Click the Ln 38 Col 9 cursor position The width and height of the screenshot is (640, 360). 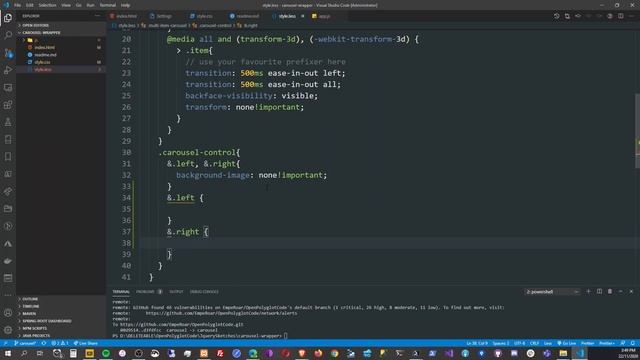click(477, 343)
